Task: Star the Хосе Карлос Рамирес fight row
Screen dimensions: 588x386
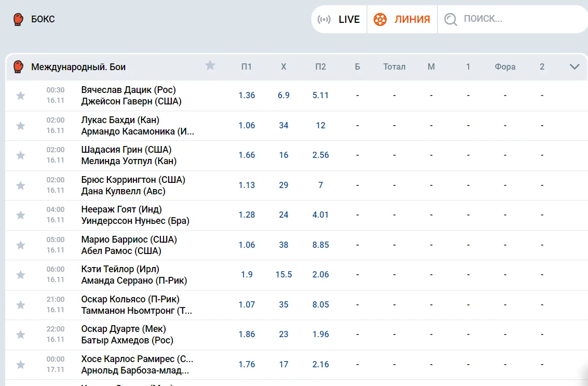Action: [21, 365]
